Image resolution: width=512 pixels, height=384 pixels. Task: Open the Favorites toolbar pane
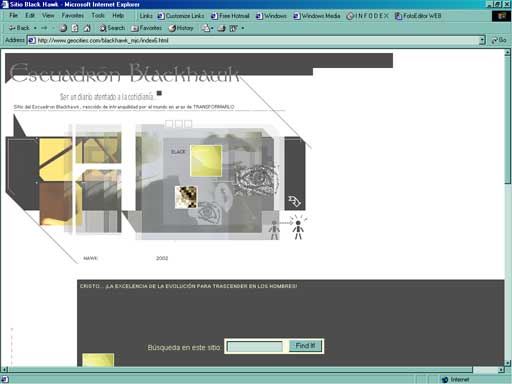point(146,28)
